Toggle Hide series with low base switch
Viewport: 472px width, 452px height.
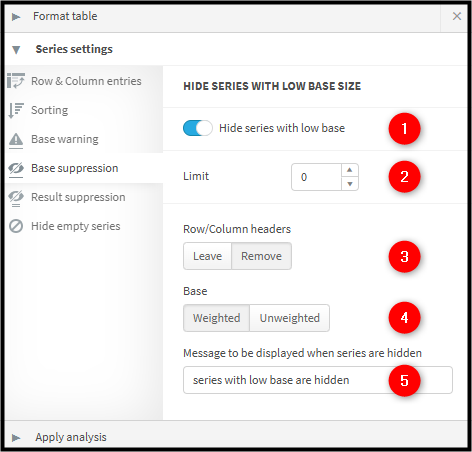coord(198,128)
